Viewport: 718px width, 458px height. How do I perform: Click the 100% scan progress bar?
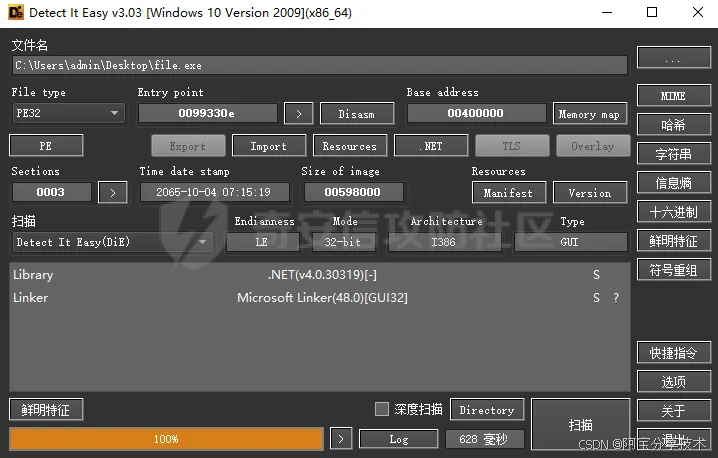click(x=167, y=439)
